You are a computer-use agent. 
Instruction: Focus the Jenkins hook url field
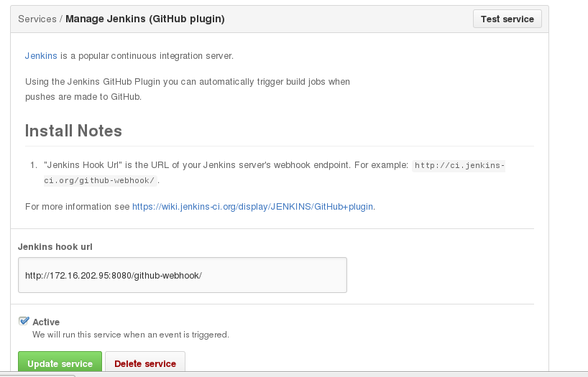(x=183, y=275)
